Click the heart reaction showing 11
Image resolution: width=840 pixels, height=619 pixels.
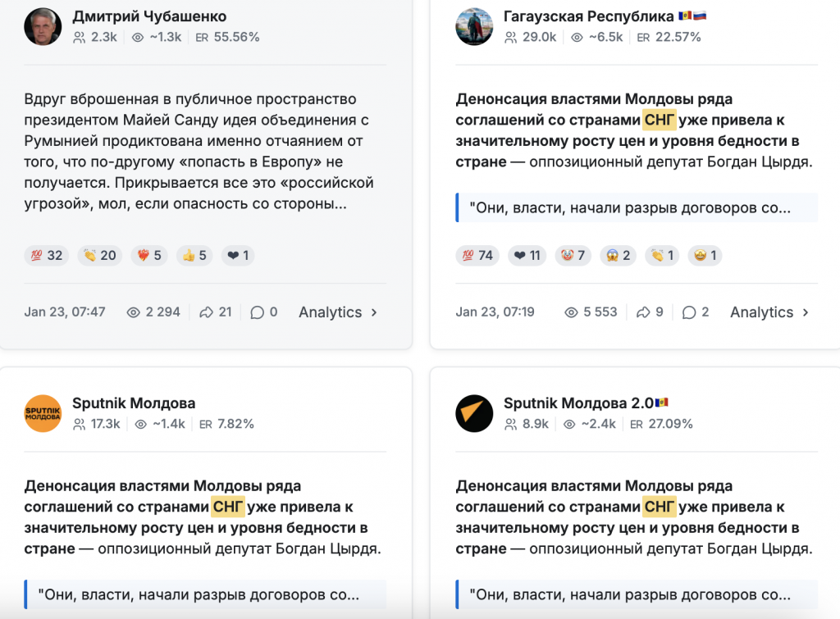pos(526,256)
